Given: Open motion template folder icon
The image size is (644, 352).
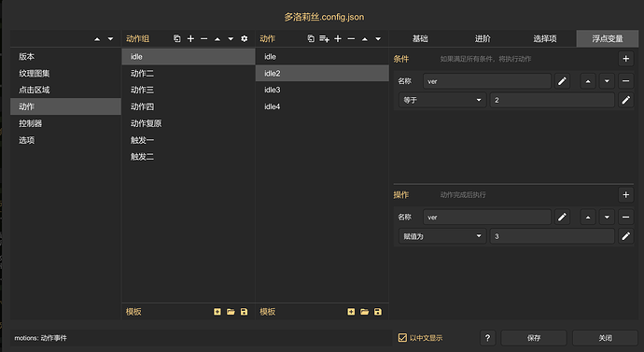Looking at the screenshot, I should pos(364,312).
